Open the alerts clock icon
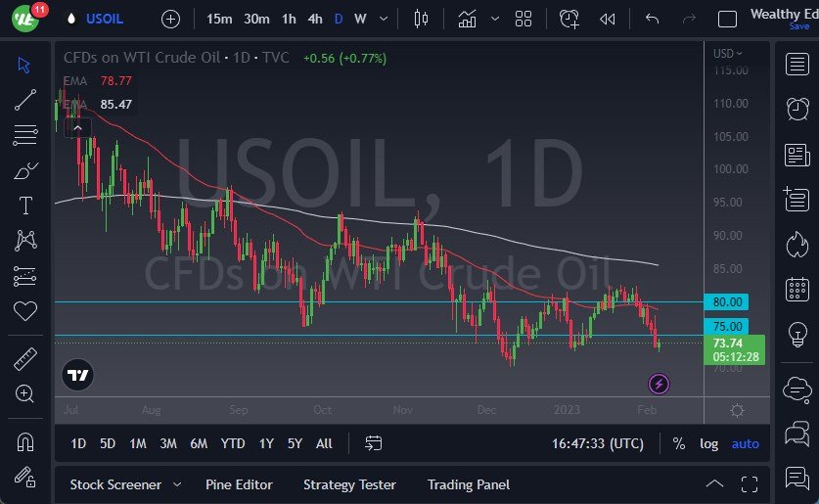The width and height of the screenshot is (819, 504). pyautogui.click(x=796, y=109)
